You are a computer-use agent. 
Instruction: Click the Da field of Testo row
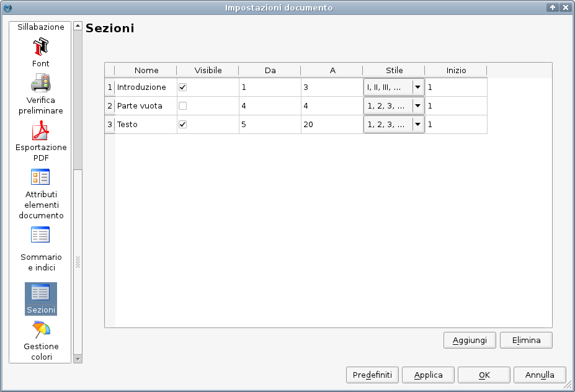(x=270, y=125)
